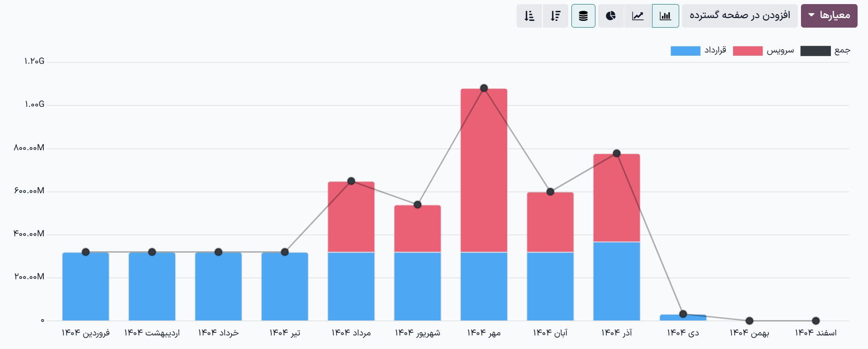Click total line point at آذر ۱۴۰۴
This screenshot has height=349, width=868.
point(617,153)
